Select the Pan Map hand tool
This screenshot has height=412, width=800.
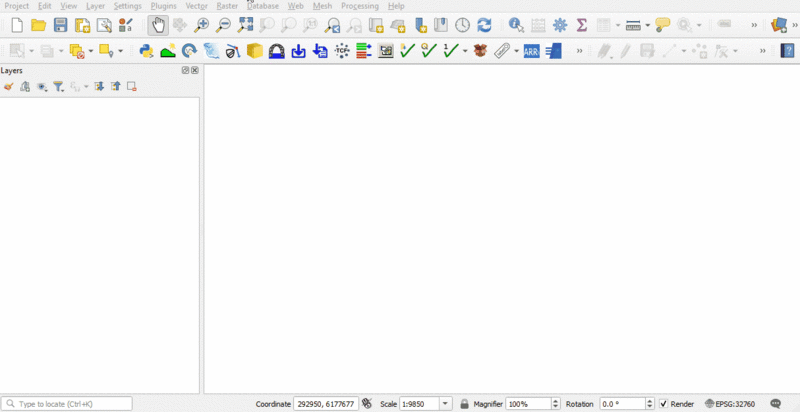[158, 25]
